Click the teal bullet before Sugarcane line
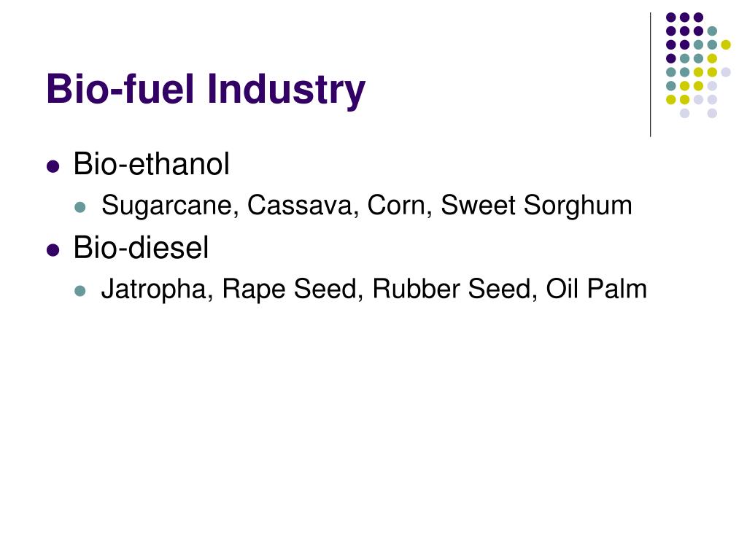Screen dimensions: 747x560 (80, 207)
